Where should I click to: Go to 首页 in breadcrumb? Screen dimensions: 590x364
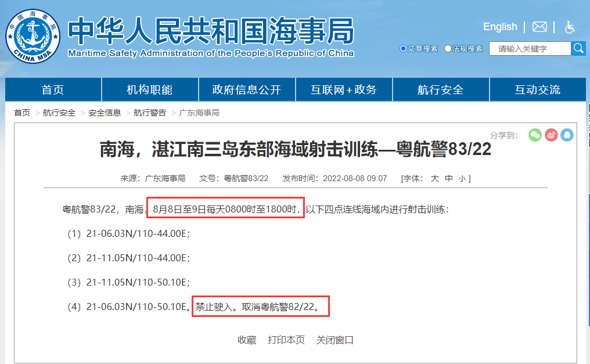(22, 113)
